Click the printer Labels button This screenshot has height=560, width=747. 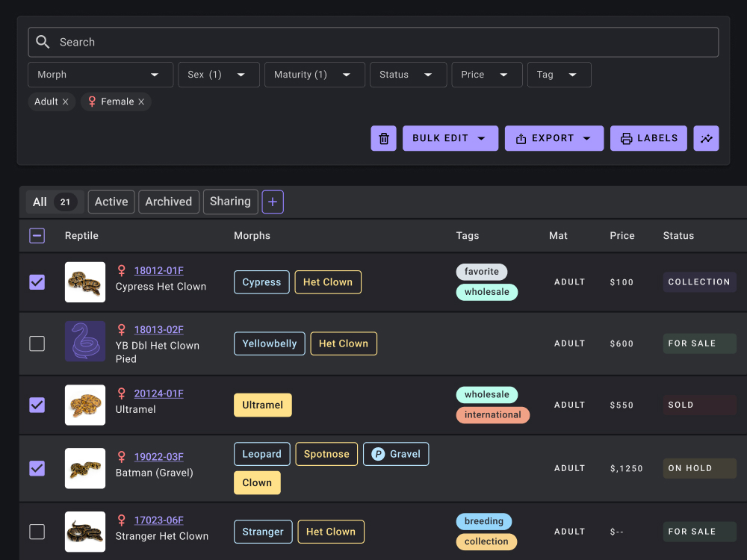pyautogui.click(x=648, y=138)
